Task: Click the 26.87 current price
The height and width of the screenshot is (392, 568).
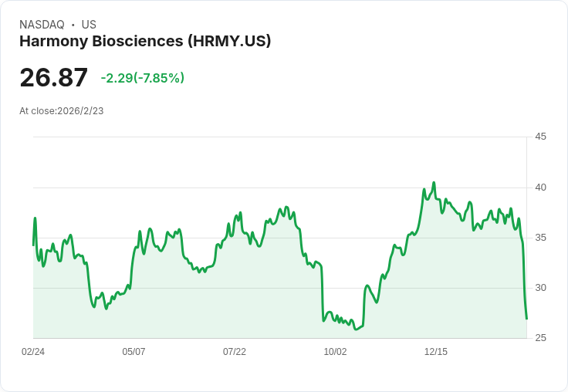Action: 53,77
